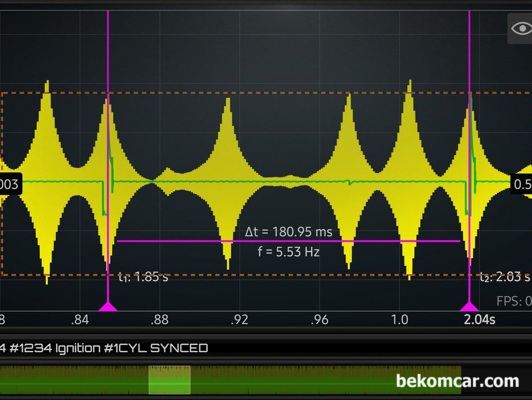532x400 pixels.
Task: Select the t1 cursor triangle handle
Action: point(108,306)
